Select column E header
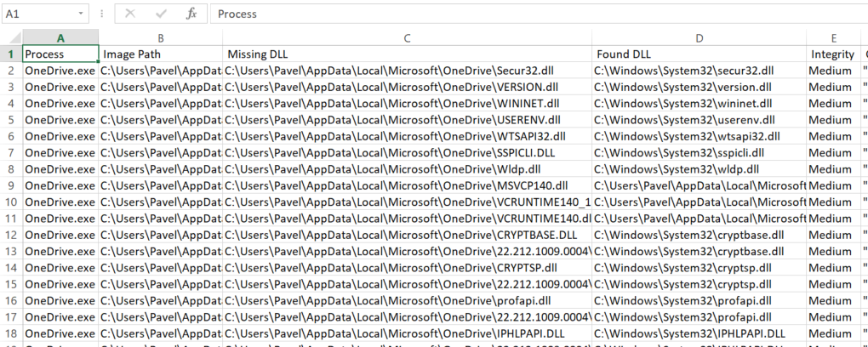Screen dimensions: 868x347 [834, 37]
